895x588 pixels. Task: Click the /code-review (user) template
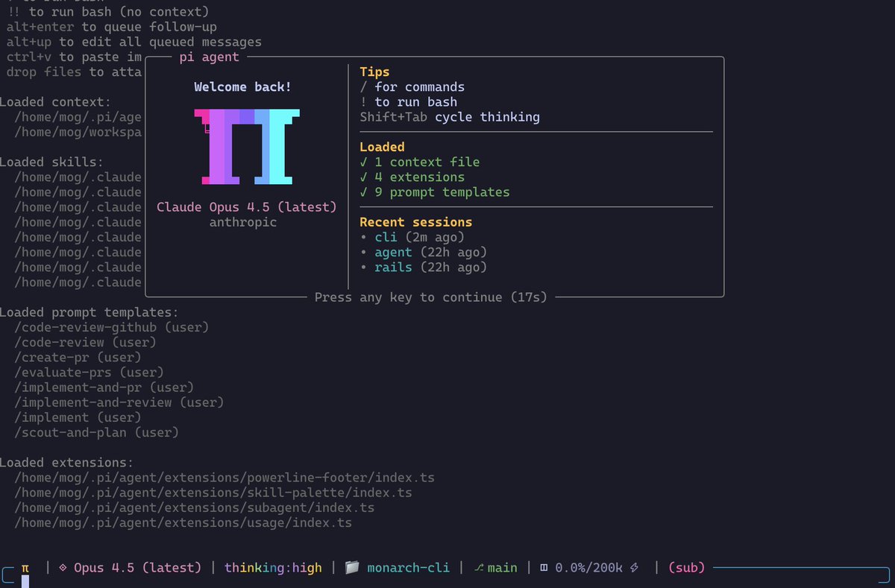(x=85, y=342)
